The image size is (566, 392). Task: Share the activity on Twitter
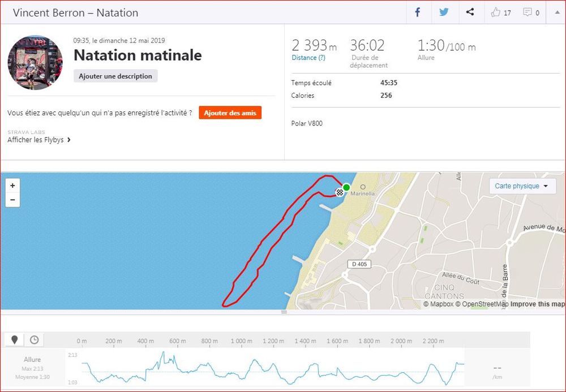[x=444, y=12]
